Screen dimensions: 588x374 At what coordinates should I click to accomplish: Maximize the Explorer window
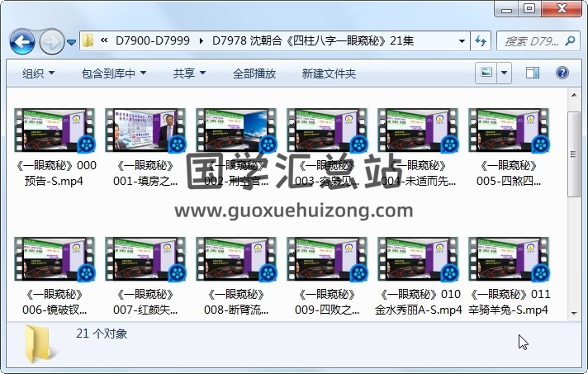[529, 8]
